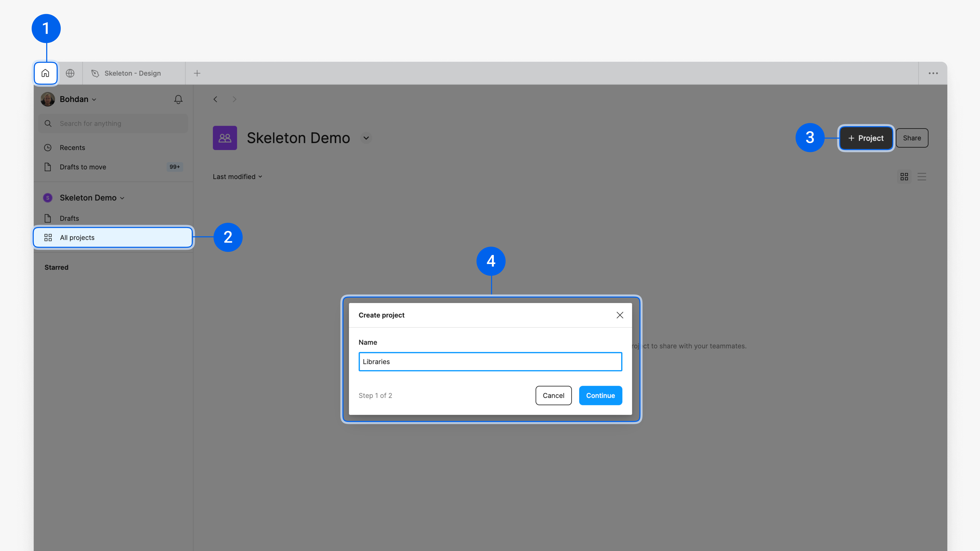Dismiss the Create project dialog
The height and width of the screenshot is (551, 980).
point(620,315)
